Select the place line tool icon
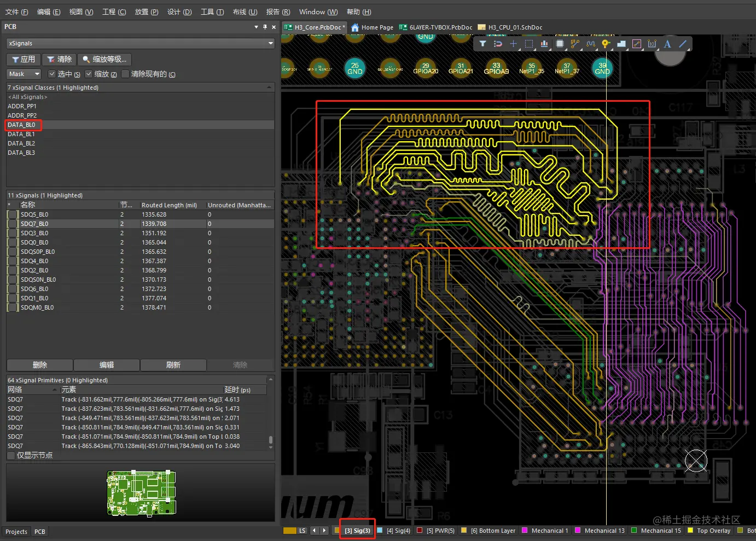 tap(683, 44)
